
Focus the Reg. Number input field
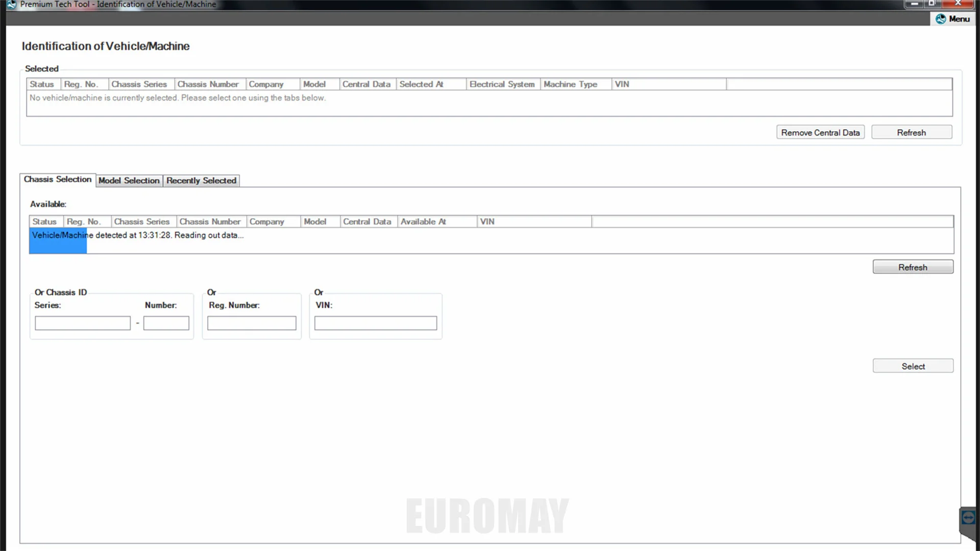[x=252, y=323]
